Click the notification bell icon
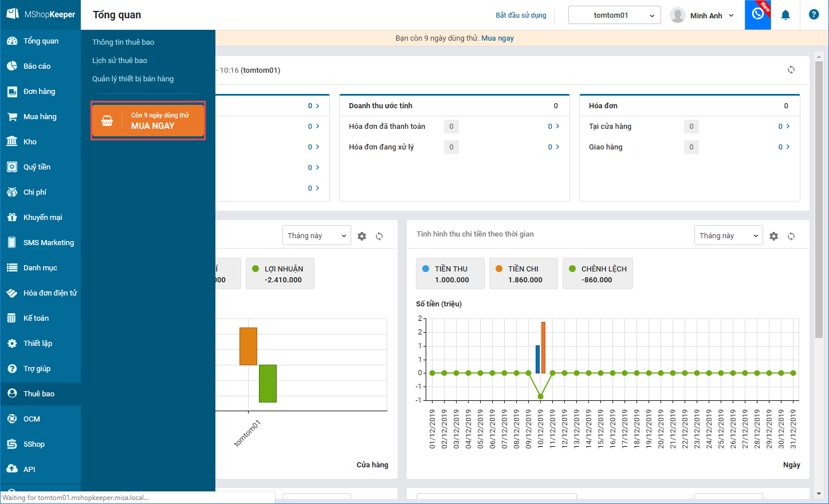This screenshot has height=504, width=829. 785,15
